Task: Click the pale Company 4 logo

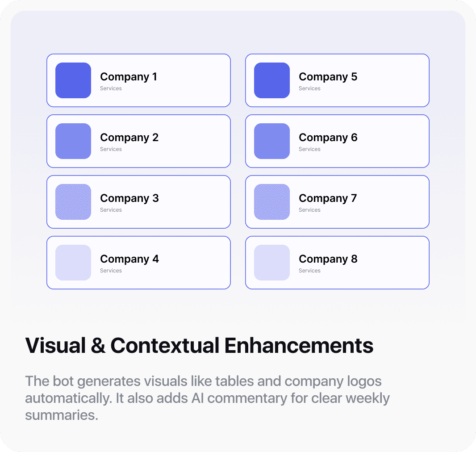Action: (73, 263)
